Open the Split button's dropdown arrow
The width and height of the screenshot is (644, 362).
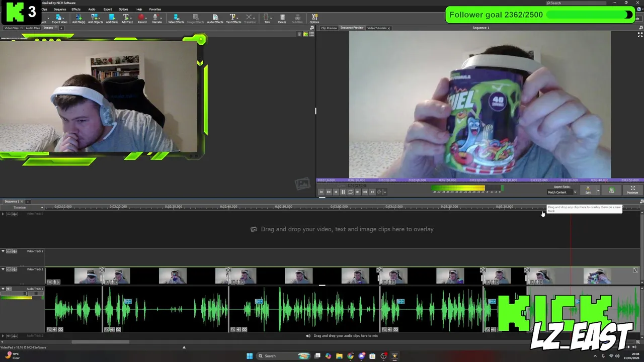click(598, 190)
